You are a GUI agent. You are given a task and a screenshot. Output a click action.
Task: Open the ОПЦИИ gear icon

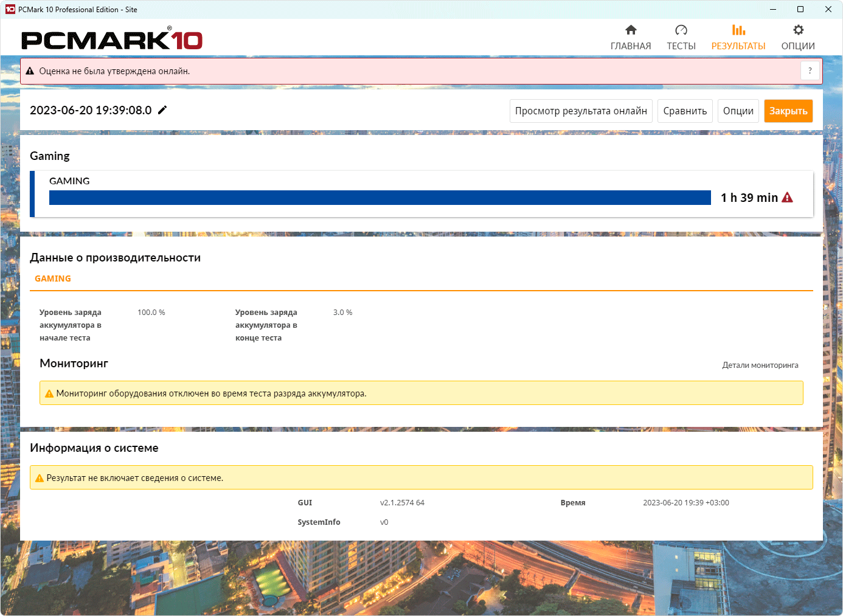click(x=798, y=30)
